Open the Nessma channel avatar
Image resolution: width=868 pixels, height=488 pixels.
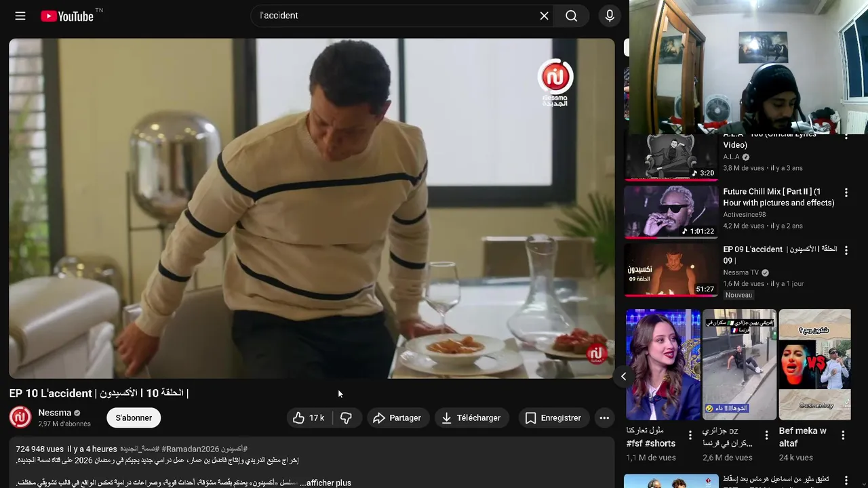pos(20,417)
